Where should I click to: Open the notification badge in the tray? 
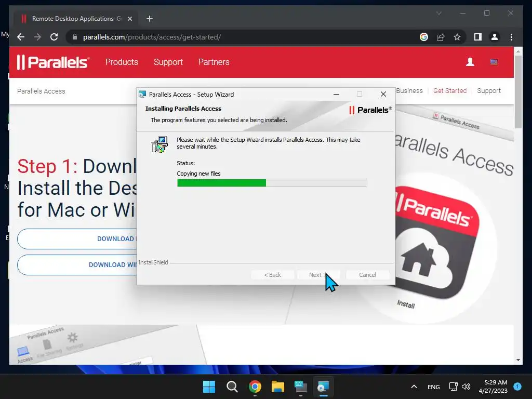pos(517,387)
